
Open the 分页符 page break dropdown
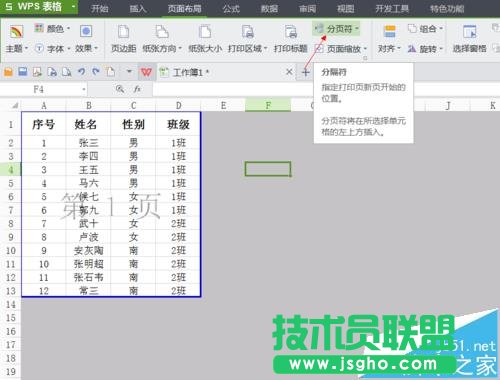click(337, 29)
